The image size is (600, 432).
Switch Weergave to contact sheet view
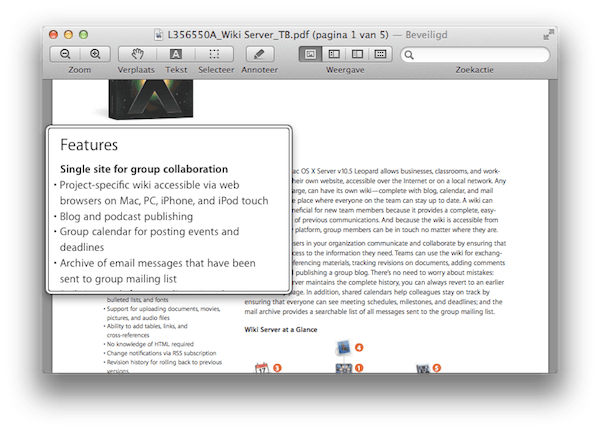(x=380, y=54)
